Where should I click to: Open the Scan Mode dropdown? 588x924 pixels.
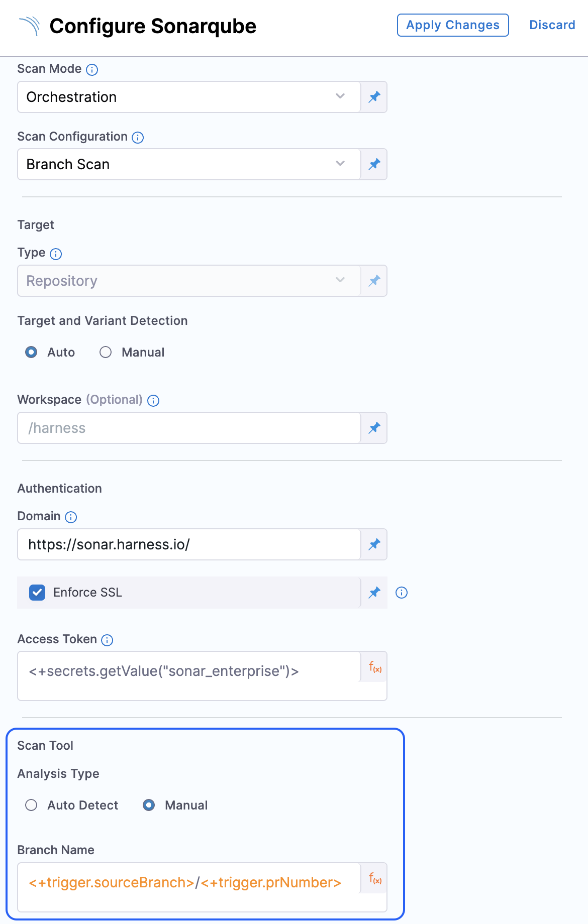[x=189, y=97]
